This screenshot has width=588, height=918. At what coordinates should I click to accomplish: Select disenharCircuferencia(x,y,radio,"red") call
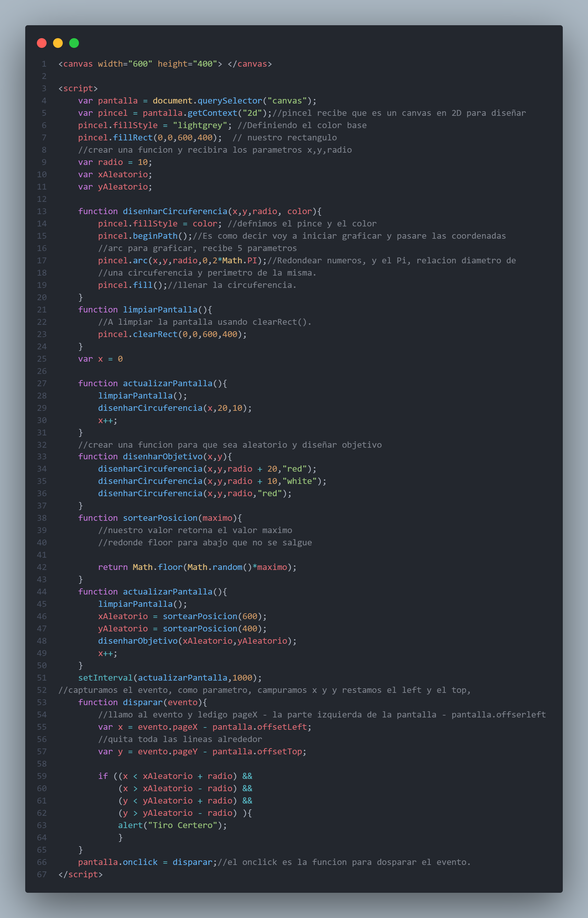[195, 493]
